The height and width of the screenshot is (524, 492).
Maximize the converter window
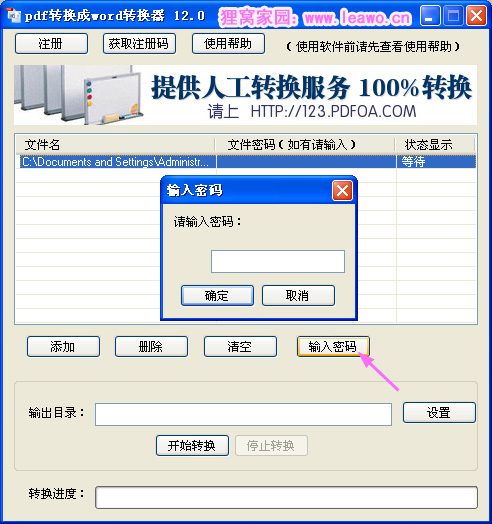pyautogui.click(x=453, y=15)
